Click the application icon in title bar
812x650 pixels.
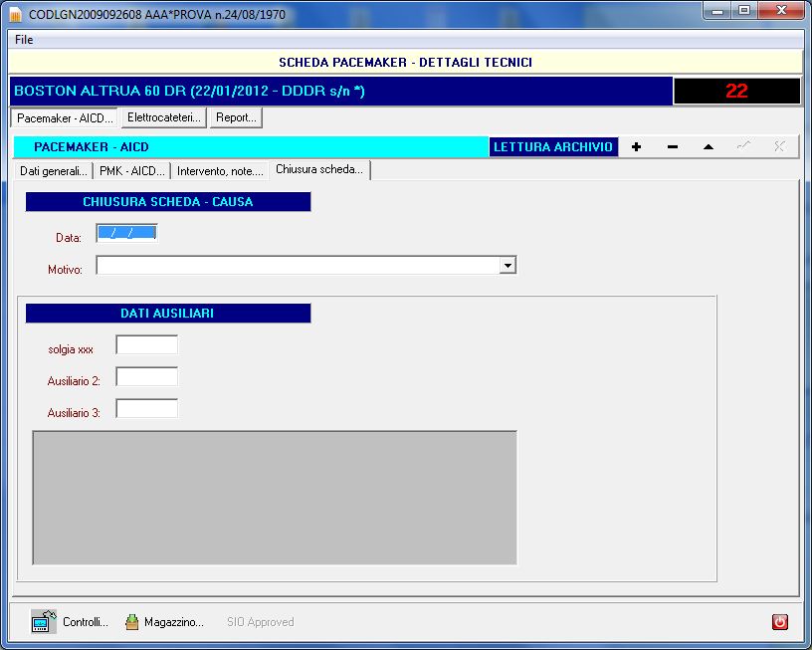[x=16, y=15]
